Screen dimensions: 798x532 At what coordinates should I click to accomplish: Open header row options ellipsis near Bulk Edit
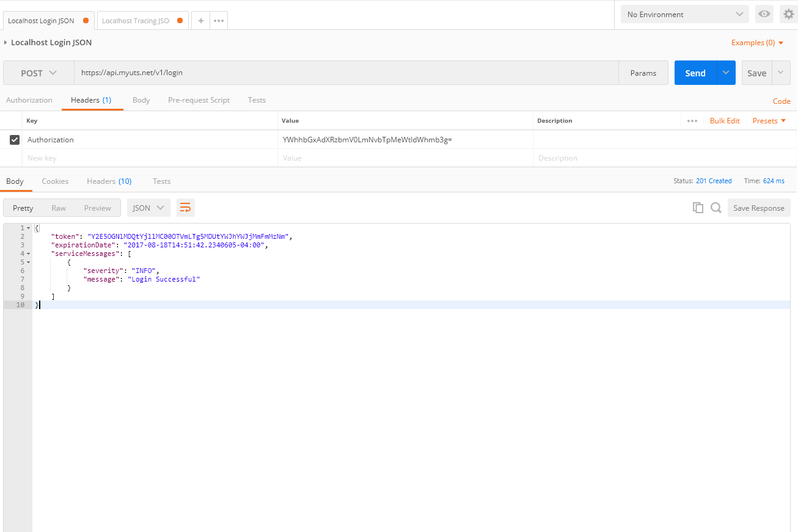[x=692, y=120]
